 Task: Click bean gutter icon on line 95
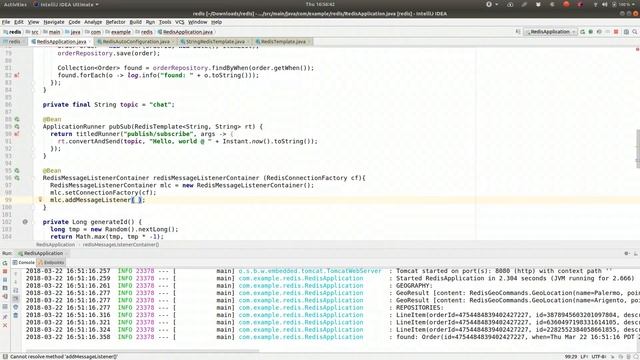[17, 171]
